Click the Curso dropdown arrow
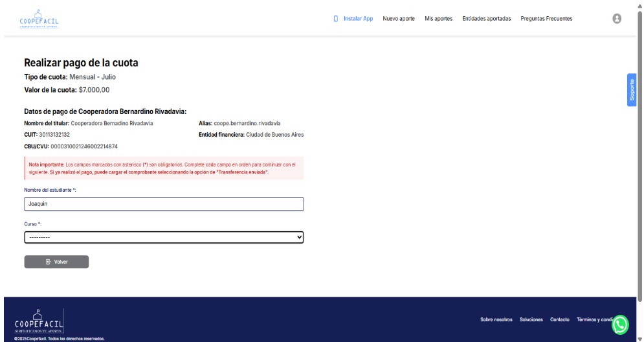The width and height of the screenshot is (644, 342). click(x=299, y=237)
